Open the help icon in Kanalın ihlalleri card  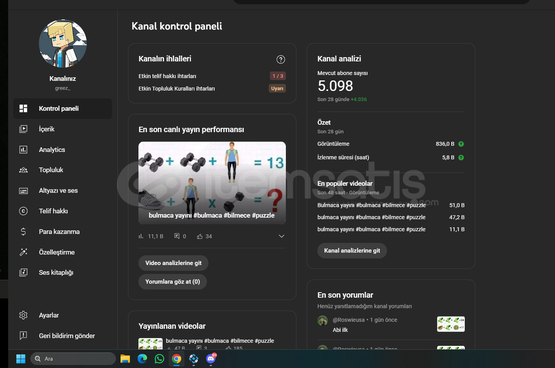click(280, 59)
